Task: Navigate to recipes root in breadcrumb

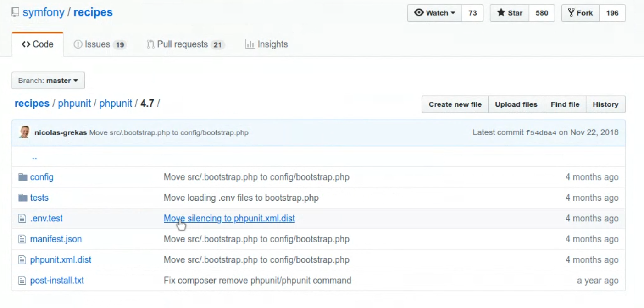Action: tap(32, 104)
